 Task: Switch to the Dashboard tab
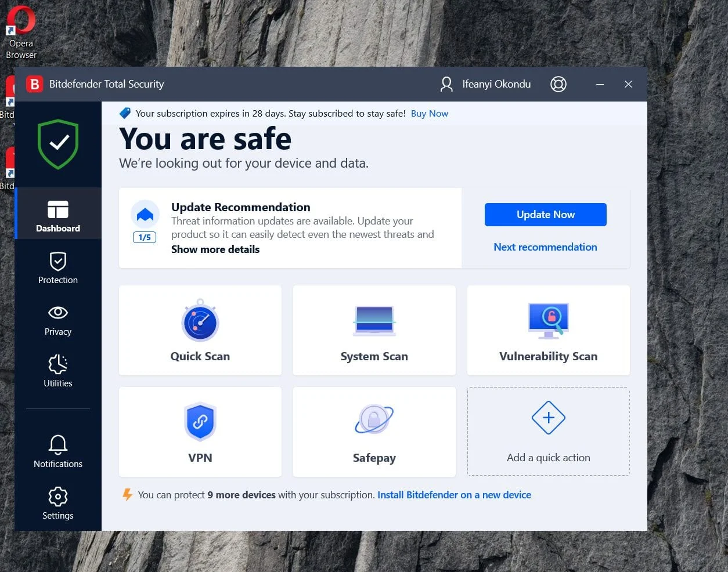click(x=58, y=215)
